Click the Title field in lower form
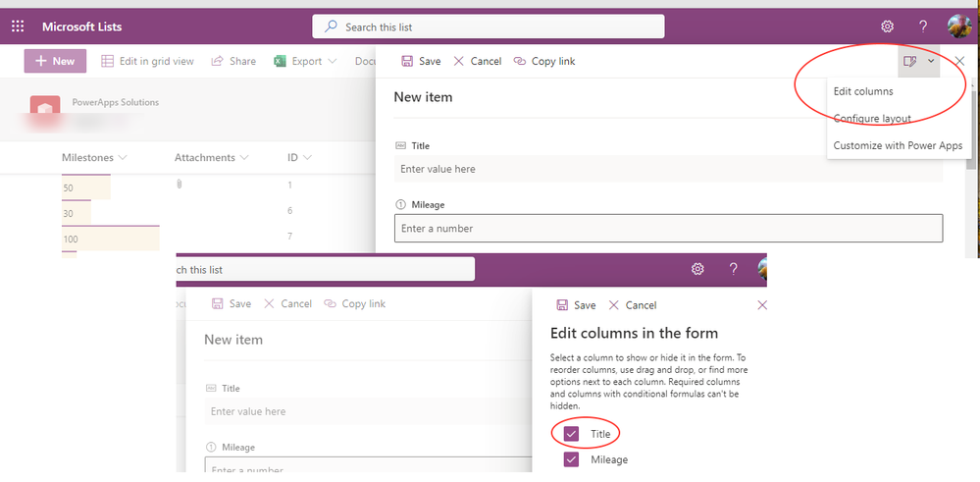The image size is (980, 482). [368, 411]
